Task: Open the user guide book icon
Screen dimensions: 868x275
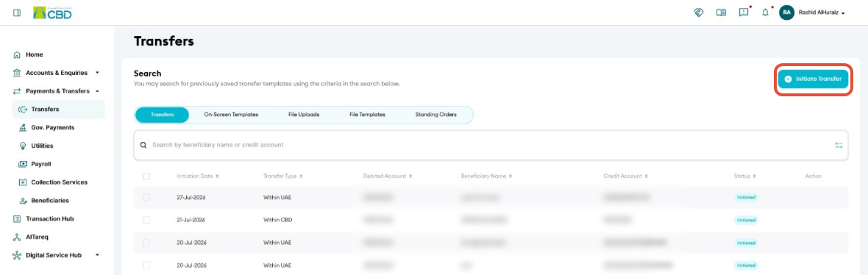Action: pos(721,12)
